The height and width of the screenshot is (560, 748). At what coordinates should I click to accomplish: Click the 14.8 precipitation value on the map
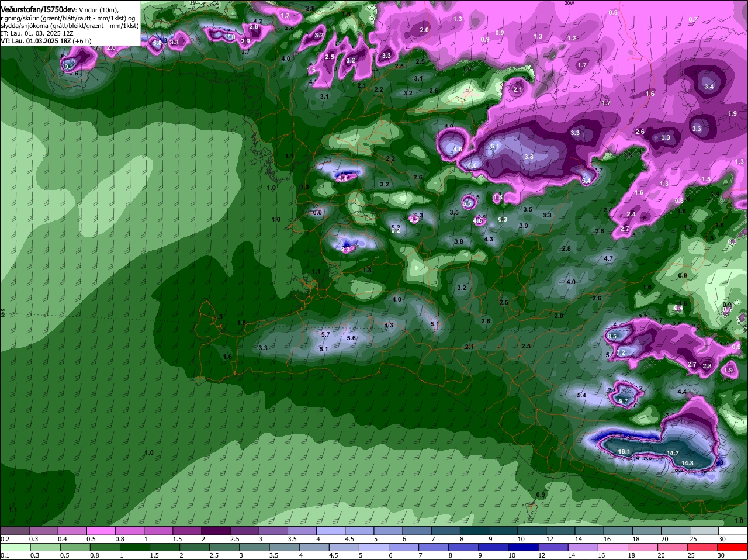click(687, 463)
